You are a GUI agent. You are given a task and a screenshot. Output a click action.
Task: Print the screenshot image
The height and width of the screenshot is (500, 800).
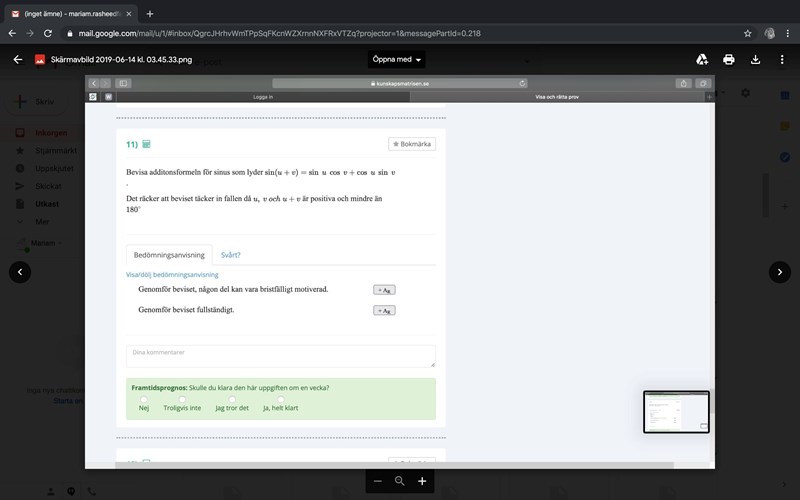(x=729, y=60)
